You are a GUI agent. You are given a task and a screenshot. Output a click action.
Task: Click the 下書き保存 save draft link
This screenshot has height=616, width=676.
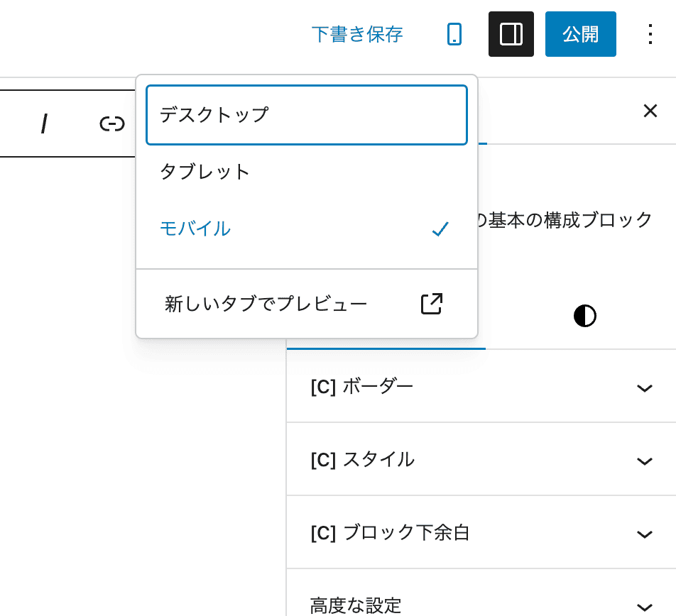(x=357, y=33)
